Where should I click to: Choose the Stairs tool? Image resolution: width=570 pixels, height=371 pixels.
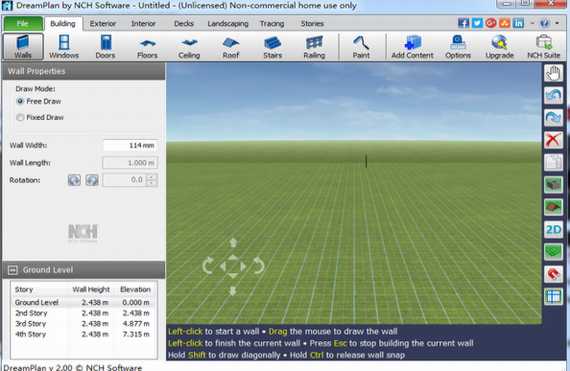pyautogui.click(x=272, y=47)
